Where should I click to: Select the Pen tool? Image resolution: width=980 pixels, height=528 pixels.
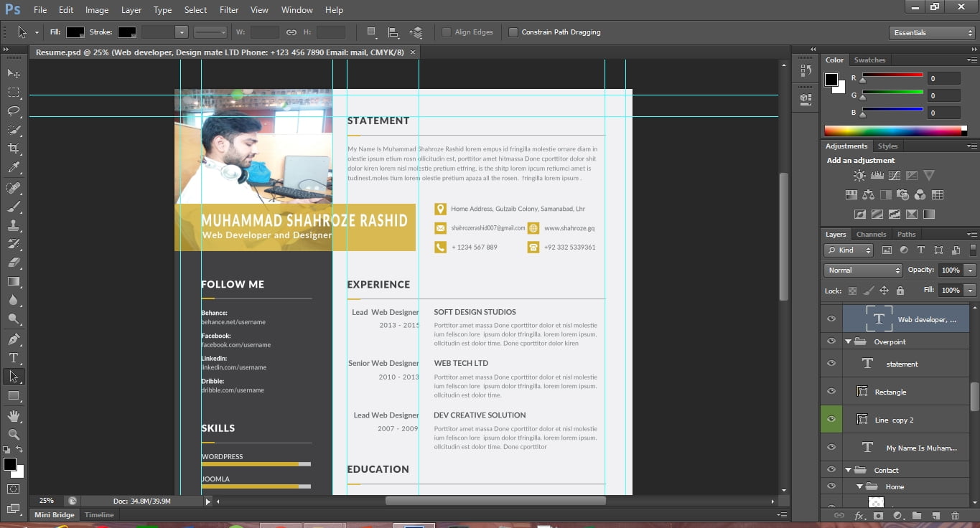click(14, 339)
